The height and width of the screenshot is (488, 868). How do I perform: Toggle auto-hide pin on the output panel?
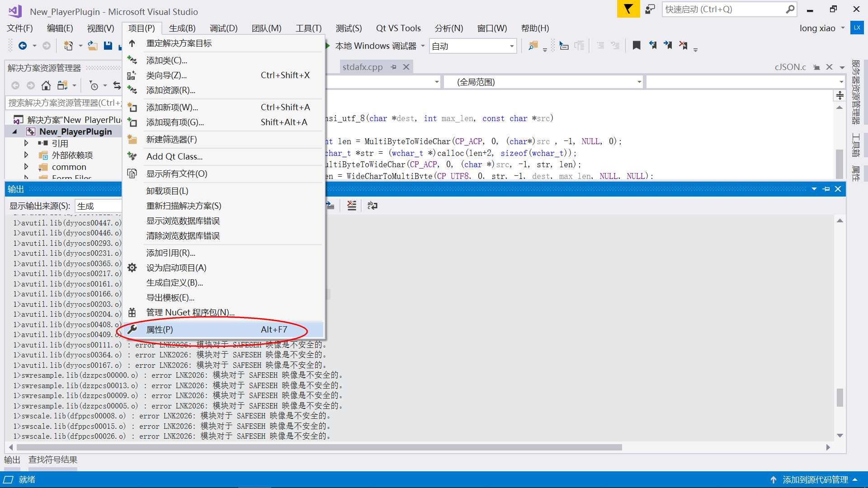(x=826, y=189)
